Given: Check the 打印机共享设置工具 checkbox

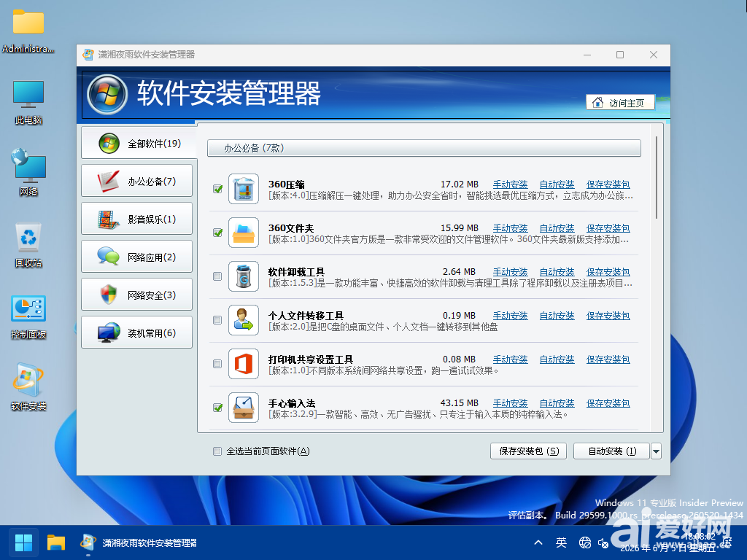Looking at the screenshot, I should 217,365.
